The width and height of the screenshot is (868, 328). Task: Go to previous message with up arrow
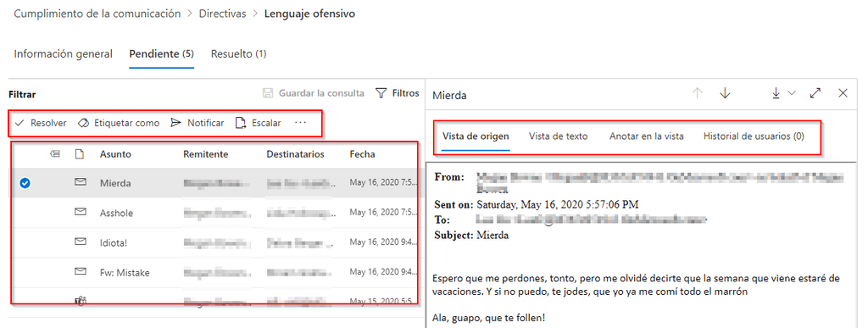click(698, 93)
